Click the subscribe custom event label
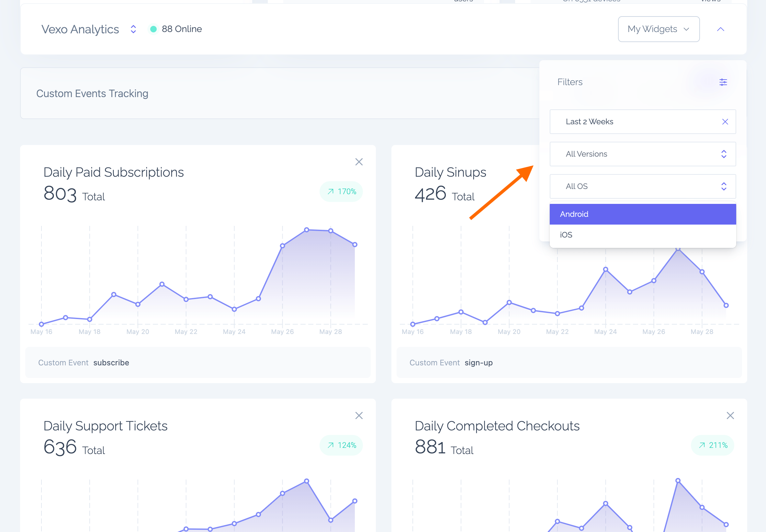This screenshot has width=766, height=532. pyautogui.click(x=111, y=363)
